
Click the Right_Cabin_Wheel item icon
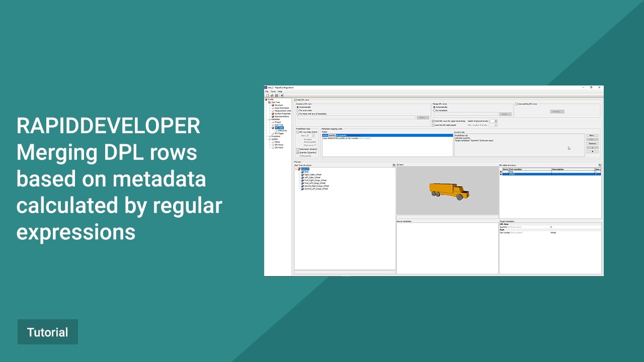click(302, 174)
